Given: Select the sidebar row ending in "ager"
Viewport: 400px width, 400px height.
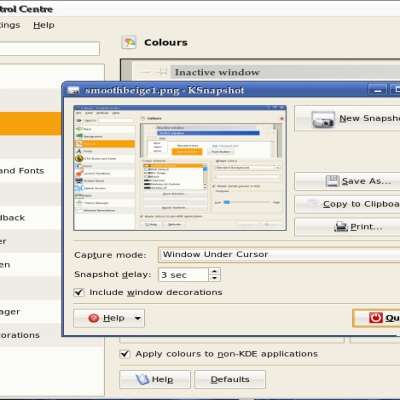Looking at the screenshot, I should (x=31, y=312).
